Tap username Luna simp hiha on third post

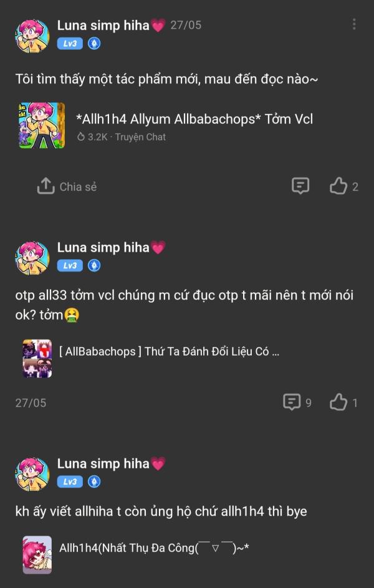click(103, 464)
